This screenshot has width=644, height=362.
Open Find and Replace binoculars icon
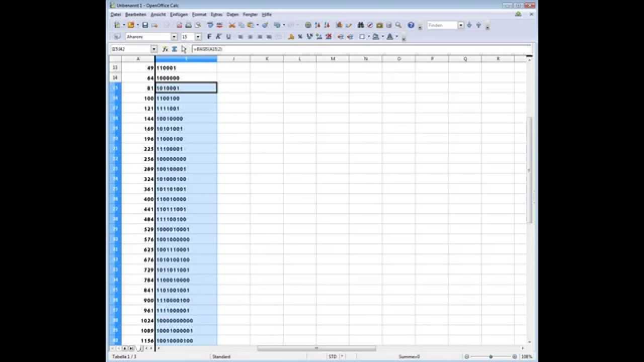(x=361, y=25)
